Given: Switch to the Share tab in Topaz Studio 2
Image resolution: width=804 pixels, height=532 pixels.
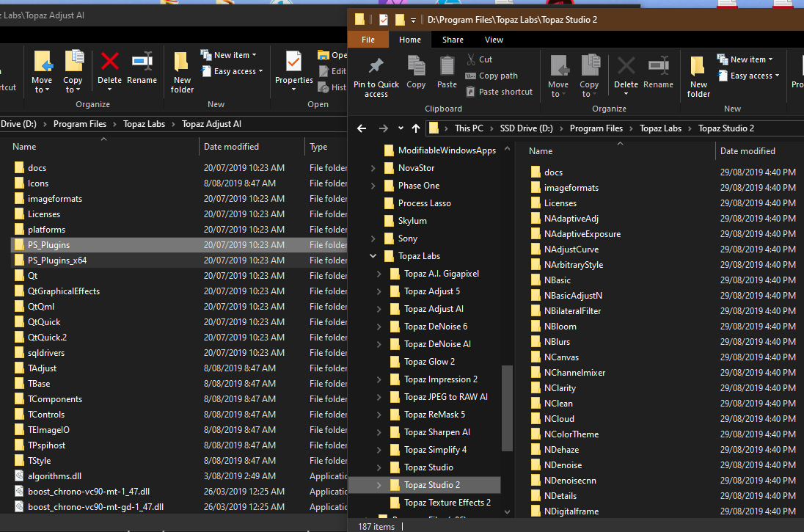Looking at the screenshot, I should pyautogui.click(x=453, y=40).
